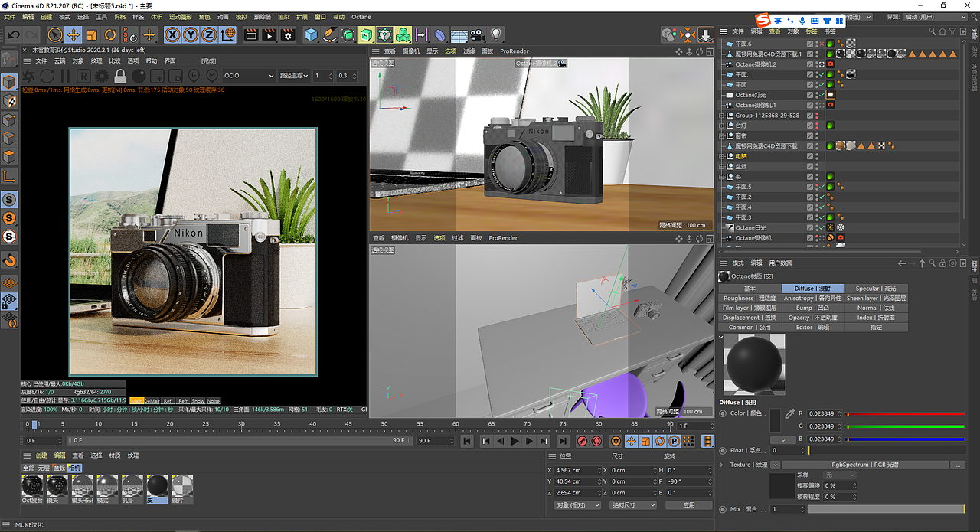
Task: Pause the Octane render
Action: 65,76
